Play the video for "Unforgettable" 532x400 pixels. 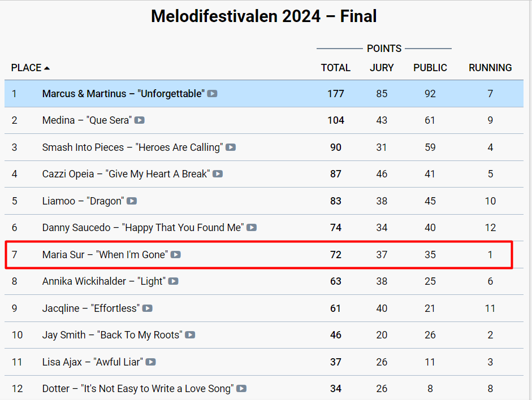pyautogui.click(x=212, y=94)
